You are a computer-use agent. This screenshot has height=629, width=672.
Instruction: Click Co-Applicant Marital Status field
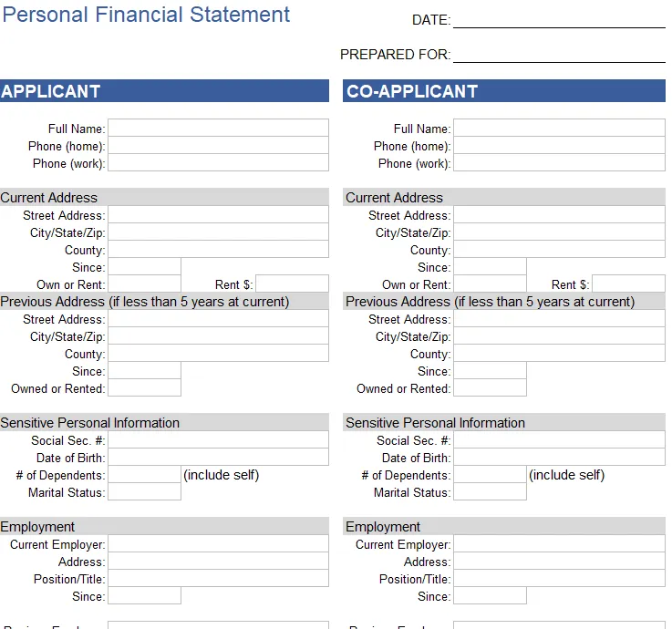tap(490, 492)
